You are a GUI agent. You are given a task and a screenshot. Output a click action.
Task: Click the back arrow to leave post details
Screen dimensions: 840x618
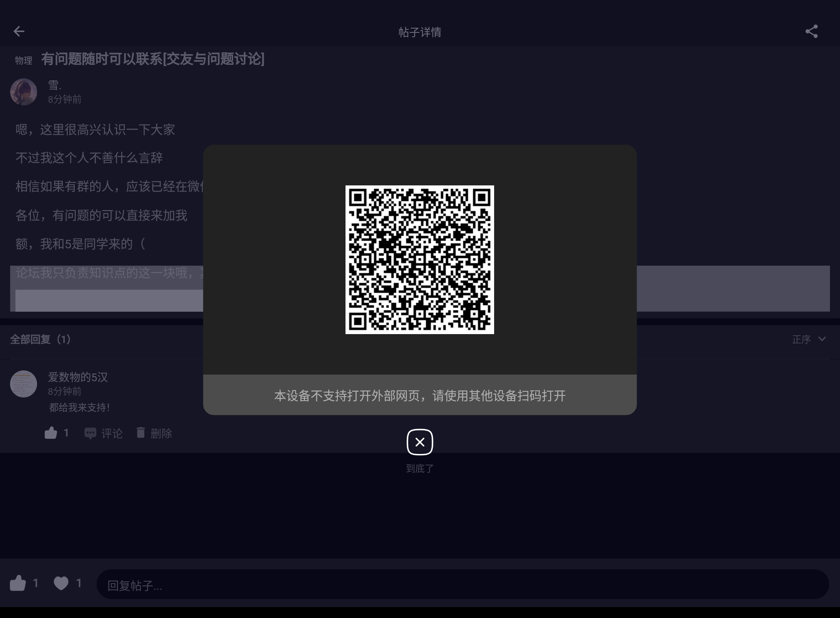tap(19, 31)
